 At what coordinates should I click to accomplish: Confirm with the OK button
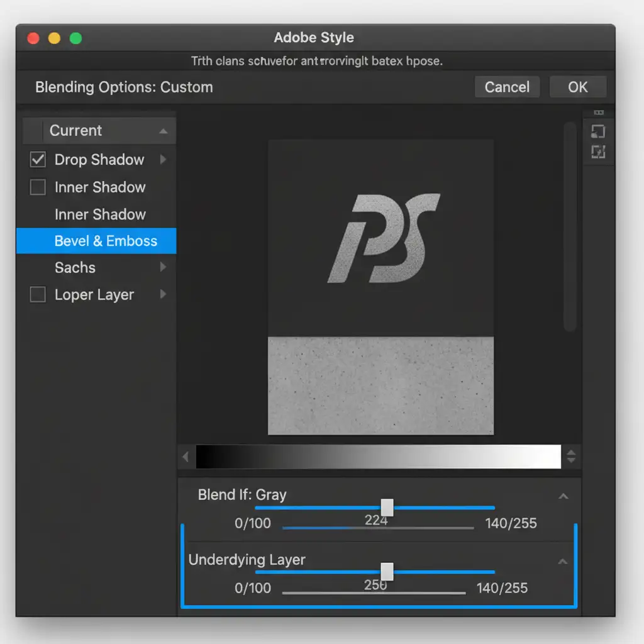[577, 87]
